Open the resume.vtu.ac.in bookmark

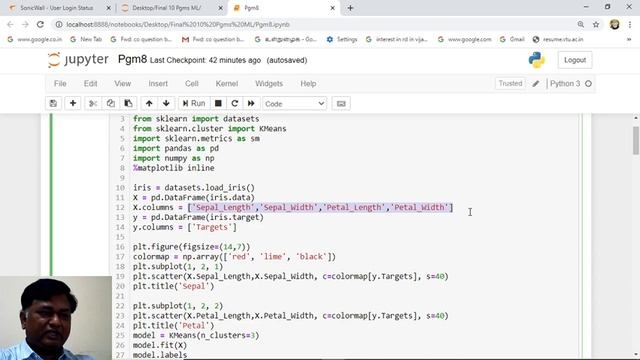(x=558, y=39)
